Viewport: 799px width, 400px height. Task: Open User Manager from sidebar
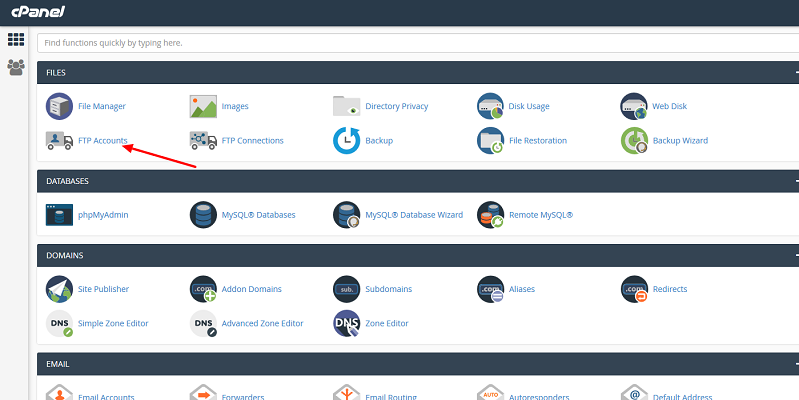(x=16, y=67)
